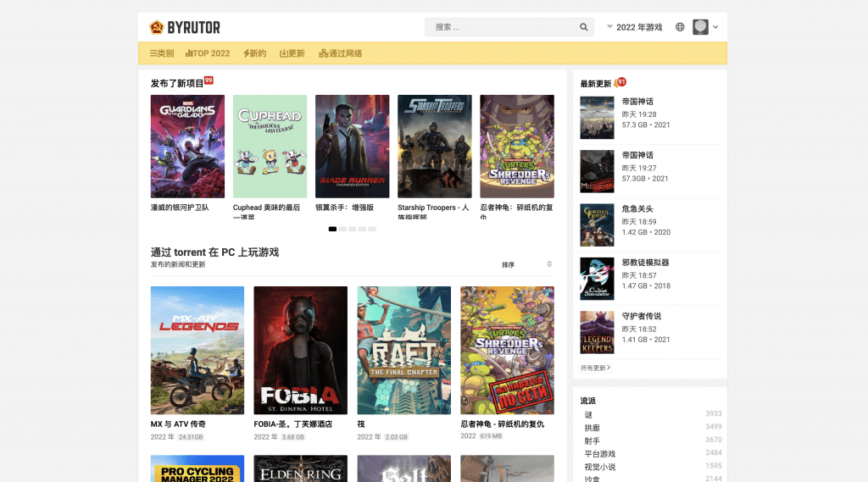Open 帝国神话 update at 19:28

click(x=650, y=117)
